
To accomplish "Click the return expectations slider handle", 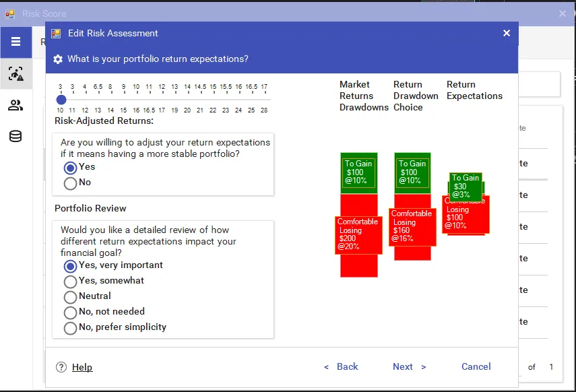I will 61,100.
